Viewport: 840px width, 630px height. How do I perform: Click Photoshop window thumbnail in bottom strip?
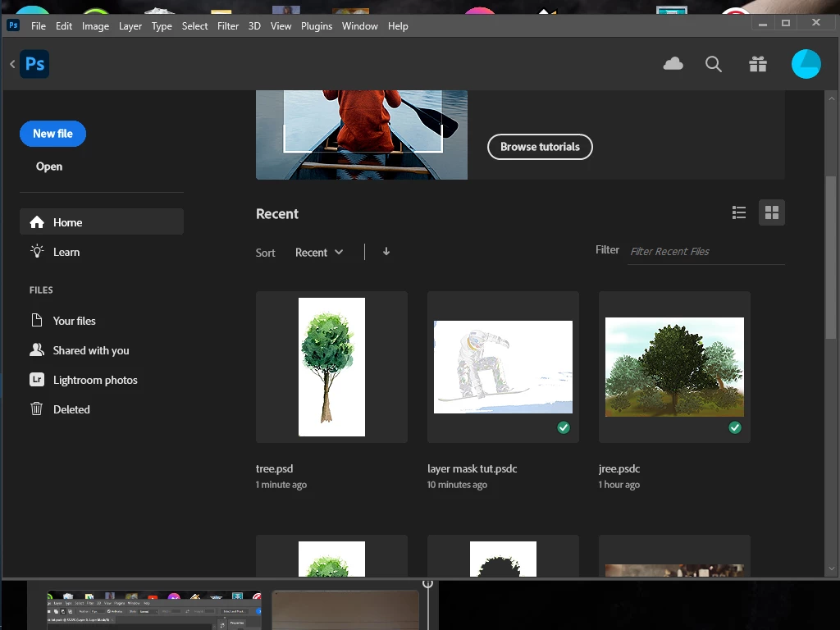click(x=154, y=609)
